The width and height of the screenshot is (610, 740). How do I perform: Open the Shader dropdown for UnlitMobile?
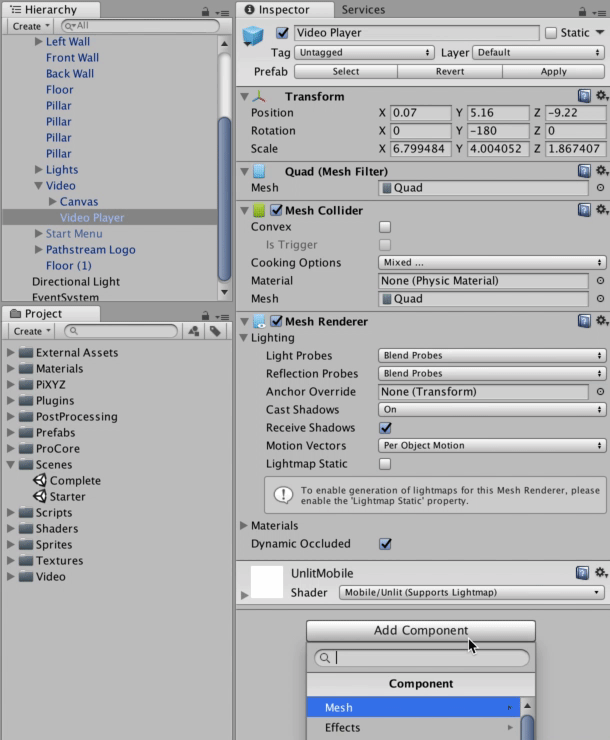[x=471, y=592]
